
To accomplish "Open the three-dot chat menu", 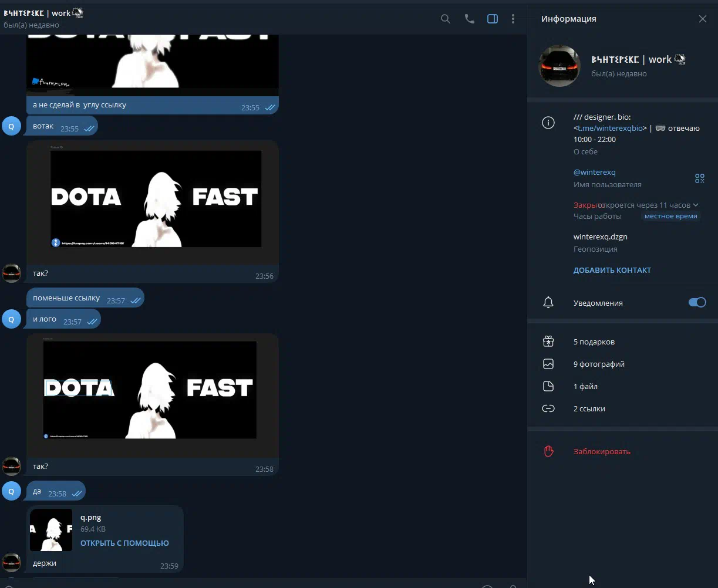I will (513, 19).
